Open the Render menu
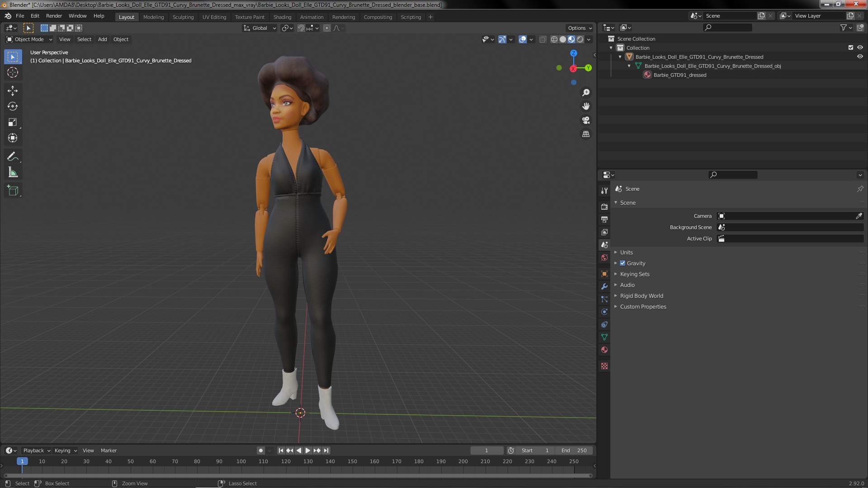Screen dimensions: 868x488 click(x=54, y=16)
